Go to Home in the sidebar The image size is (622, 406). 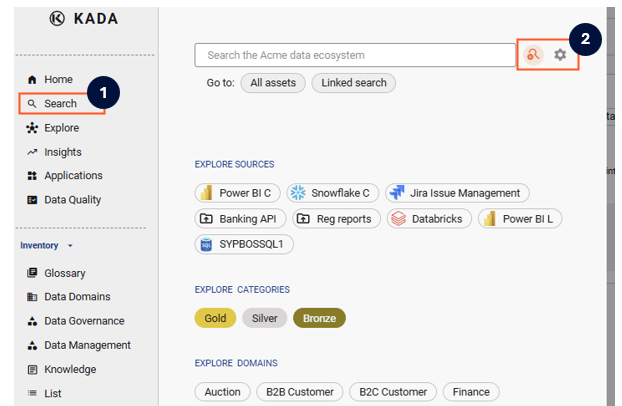pyautogui.click(x=58, y=79)
